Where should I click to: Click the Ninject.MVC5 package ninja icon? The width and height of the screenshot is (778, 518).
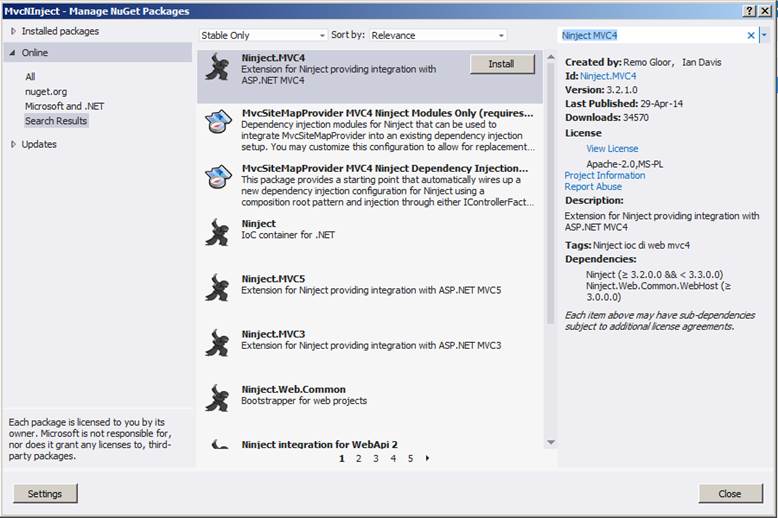pos(218,288)
